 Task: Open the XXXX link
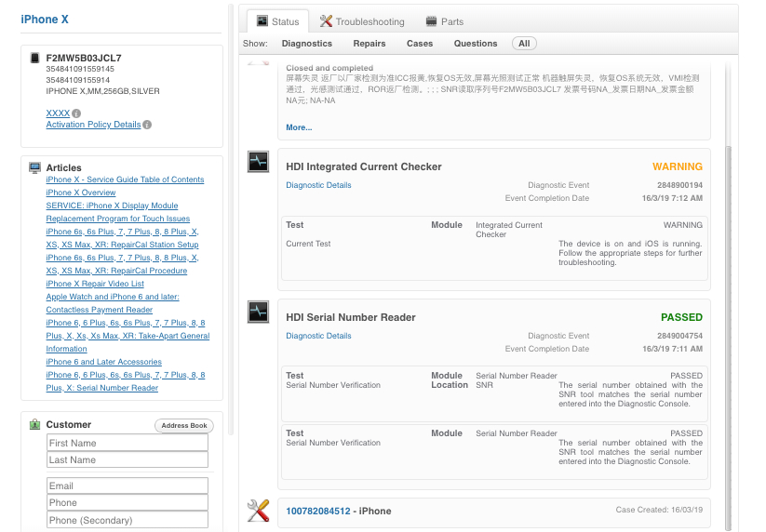click(58, 113)
